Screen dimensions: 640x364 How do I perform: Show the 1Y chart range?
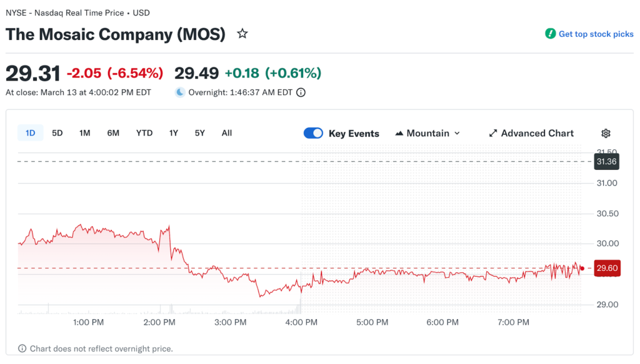[174, 133]
